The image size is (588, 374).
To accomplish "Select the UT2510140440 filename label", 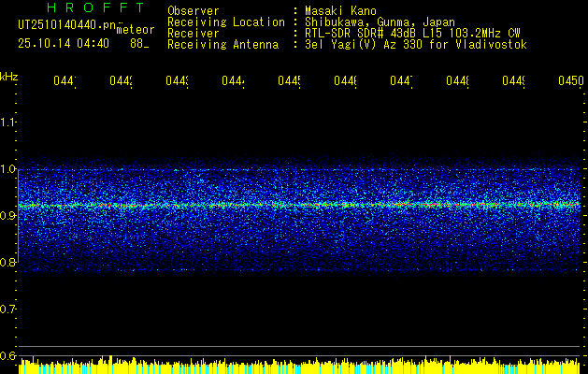I will 64,25.
